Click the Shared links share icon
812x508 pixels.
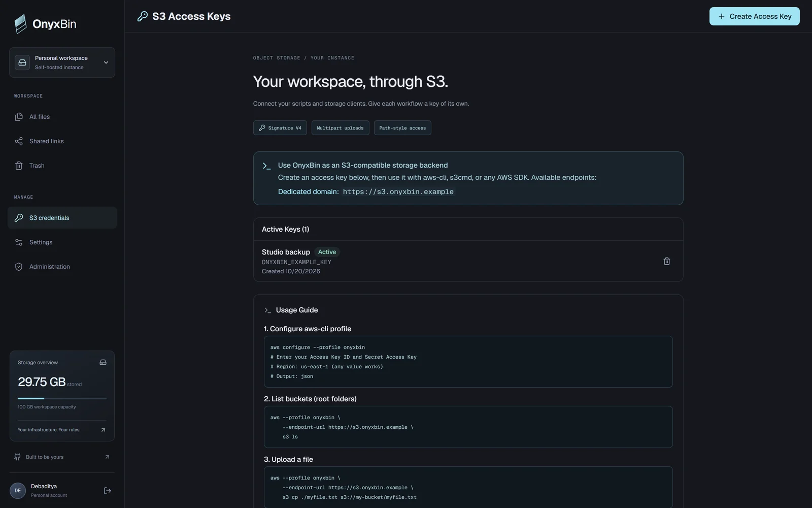[x=19, y=141]
